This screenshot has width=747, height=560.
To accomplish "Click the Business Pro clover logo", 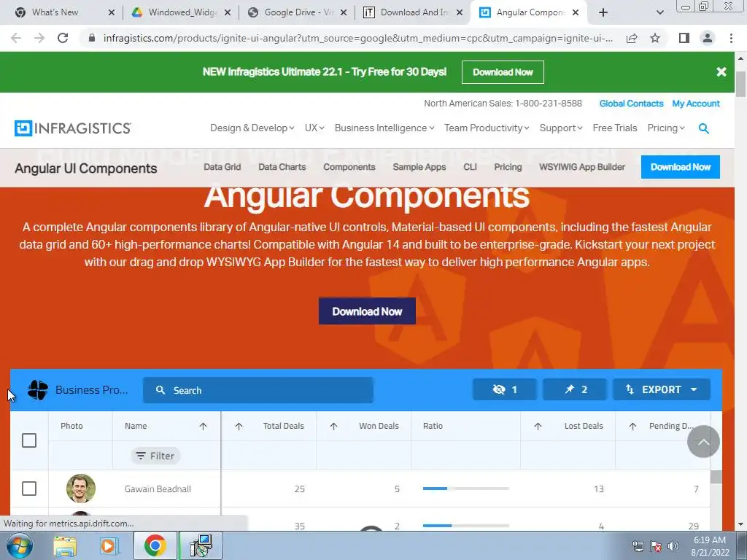I will tap(38, 390).
